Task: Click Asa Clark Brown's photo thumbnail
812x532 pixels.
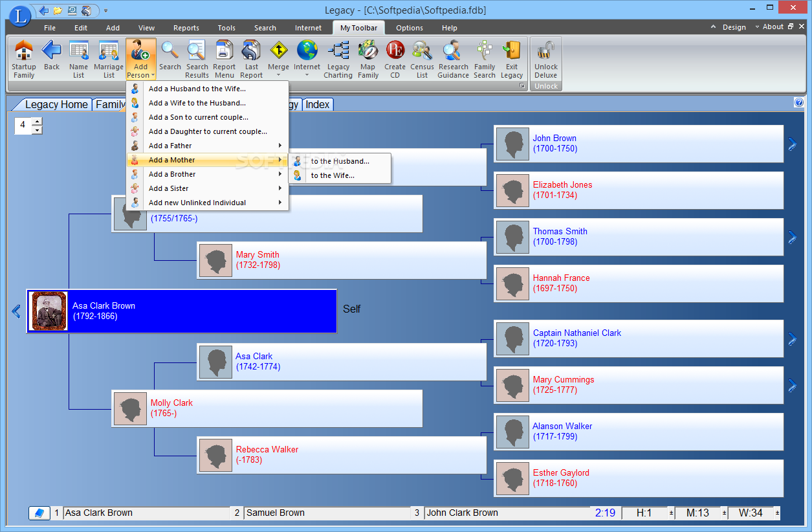Action: 49,311
